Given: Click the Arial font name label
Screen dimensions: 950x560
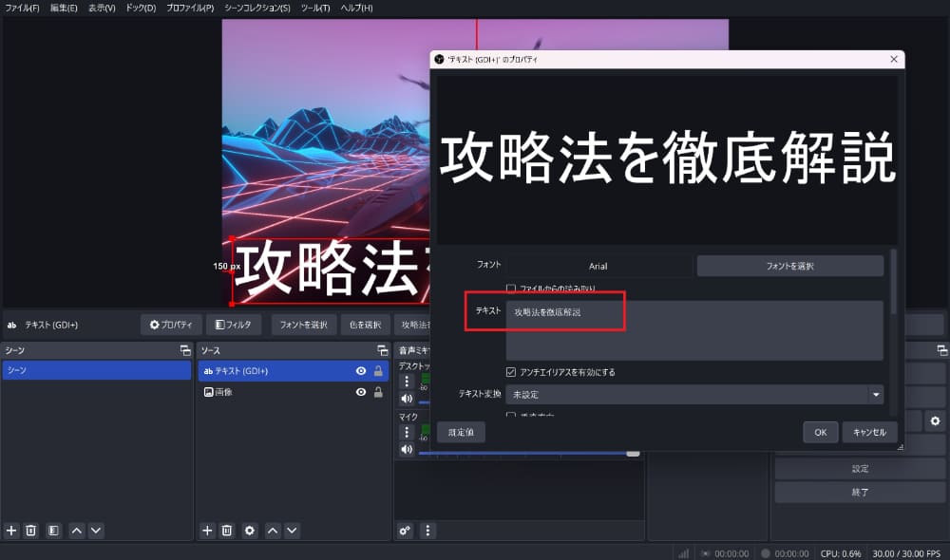Looking at the screenshot, I should click(598, 266).
